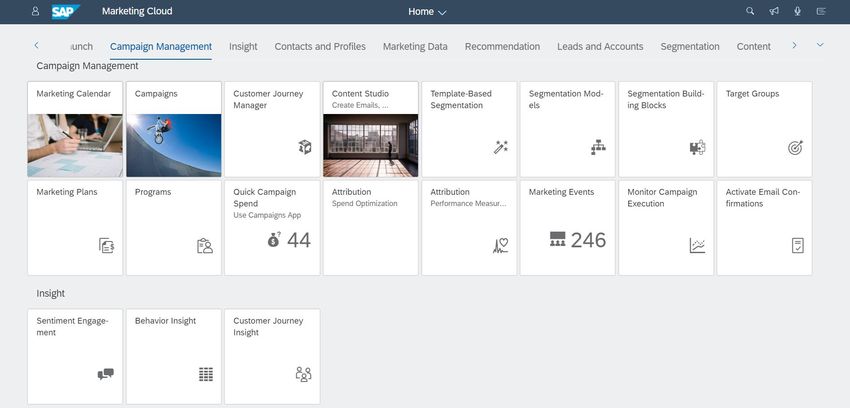Image resolution: width=850 pixels, height=408 pixels.
Task: Click the 44 count on Quick Campaign Spend
Action: [x=299, y=240]
